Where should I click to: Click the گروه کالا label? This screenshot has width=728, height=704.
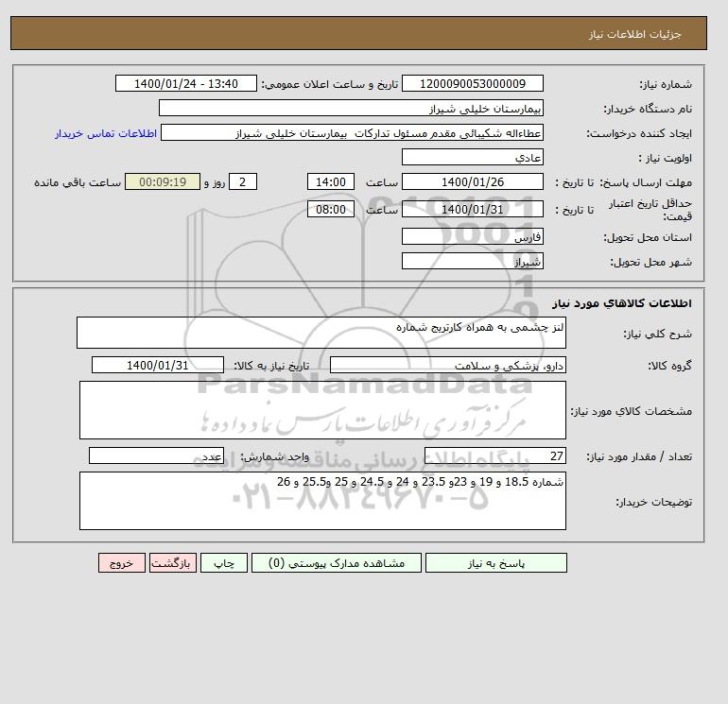(669, 366)
